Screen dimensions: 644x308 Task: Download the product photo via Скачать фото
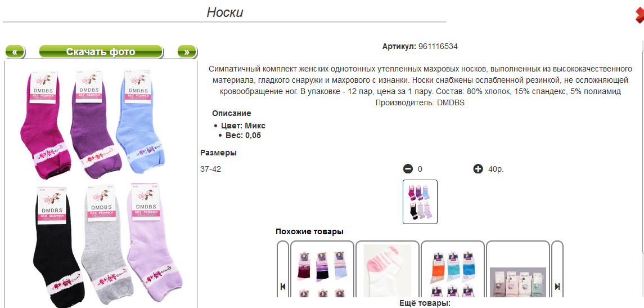click(101, 52)
